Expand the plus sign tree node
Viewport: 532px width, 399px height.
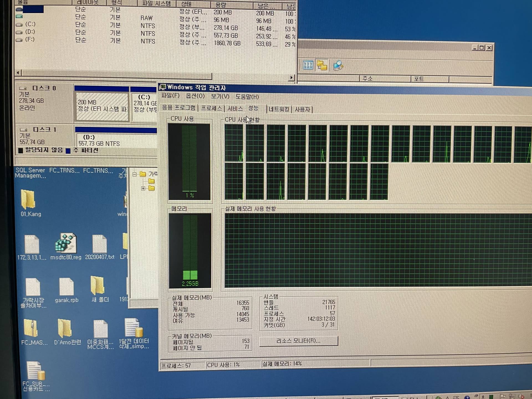pos(143,188)
